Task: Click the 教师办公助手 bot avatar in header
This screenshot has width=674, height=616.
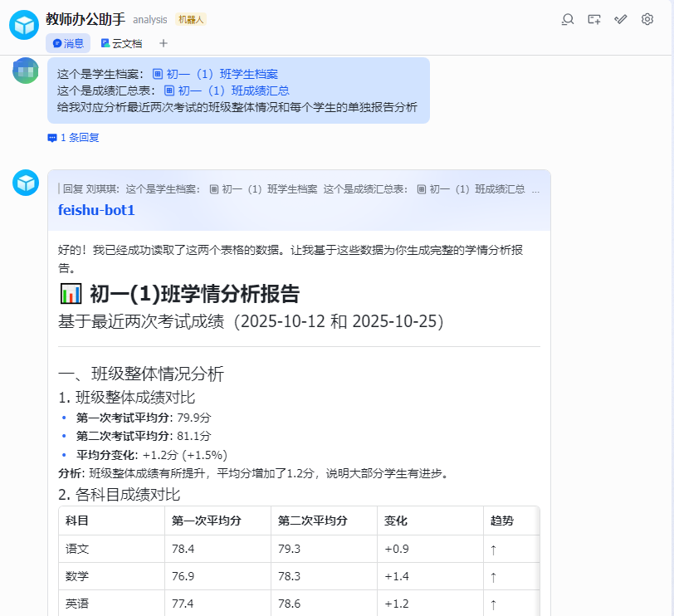Action: tap(24, 25)
